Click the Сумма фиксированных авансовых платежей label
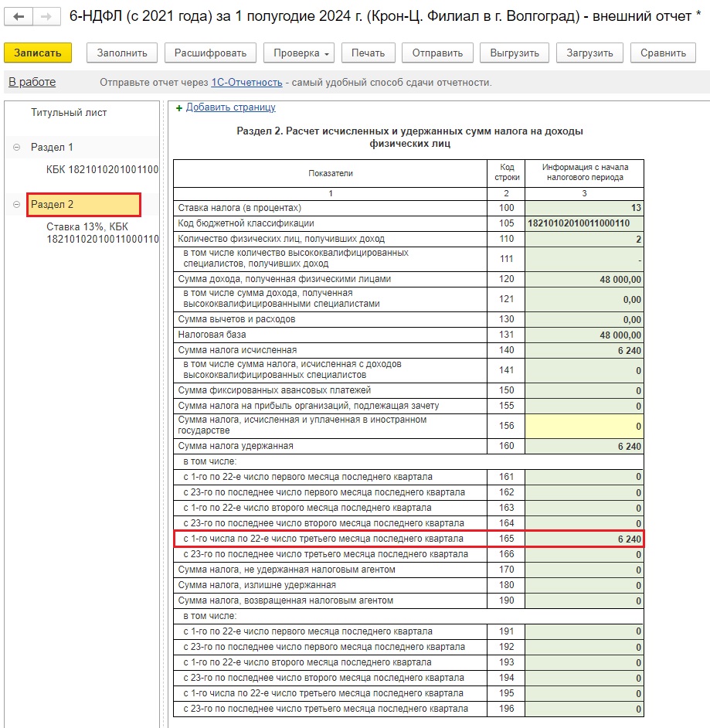Screen dimensions: 710x728 pyautogui.click(x=274, y=390)
